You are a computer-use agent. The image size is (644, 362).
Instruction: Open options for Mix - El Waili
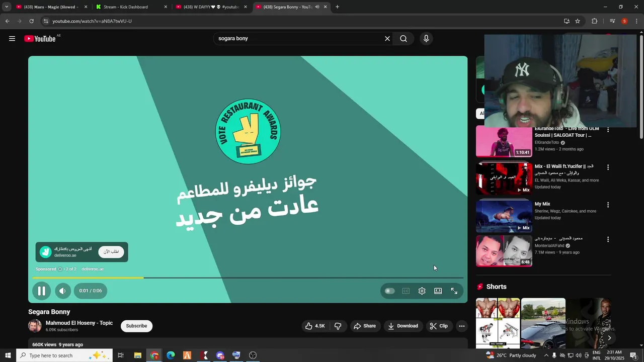click(608, 167)
